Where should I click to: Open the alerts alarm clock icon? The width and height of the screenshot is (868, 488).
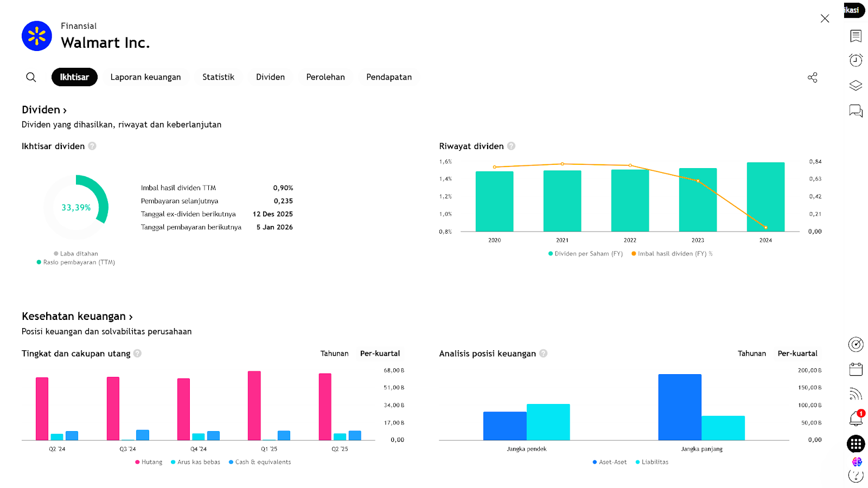856,60
